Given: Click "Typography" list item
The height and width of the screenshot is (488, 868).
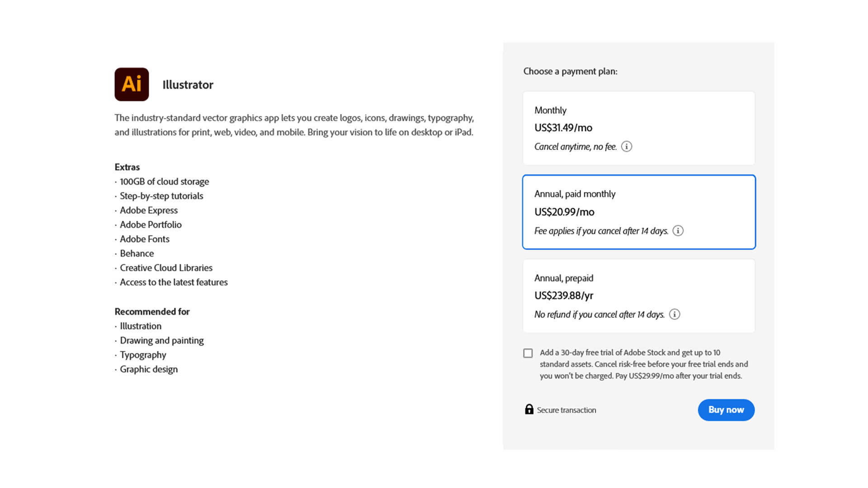Looking at the screenshot, I should pos(143,355).
